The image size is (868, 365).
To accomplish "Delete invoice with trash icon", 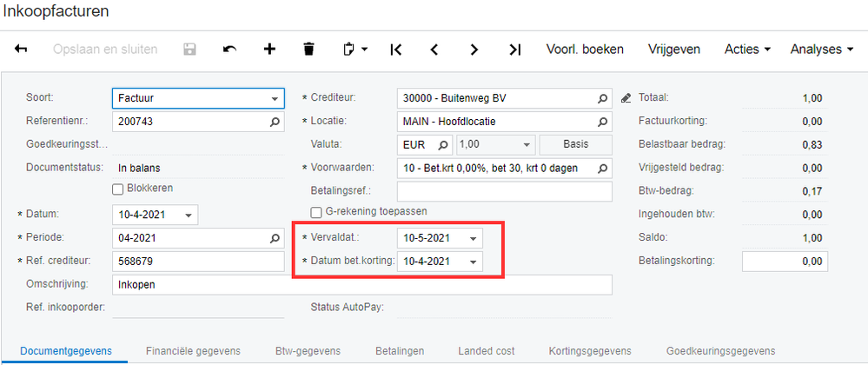I will click(308, 50).
